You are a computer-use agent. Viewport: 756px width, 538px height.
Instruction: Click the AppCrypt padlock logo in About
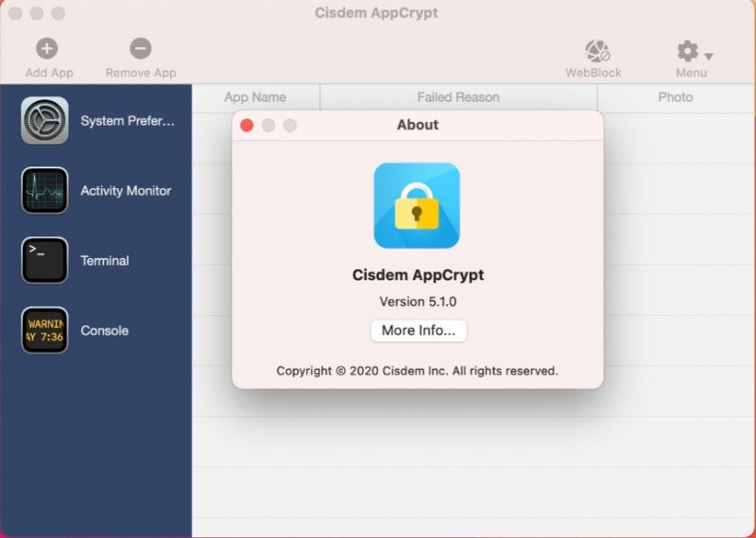(417, 205)
